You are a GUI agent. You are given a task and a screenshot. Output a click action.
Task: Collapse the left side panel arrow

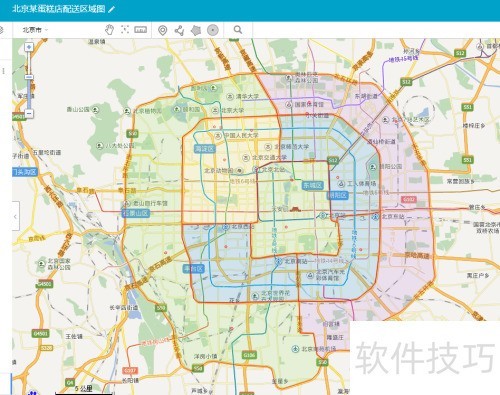pos(15,216)
